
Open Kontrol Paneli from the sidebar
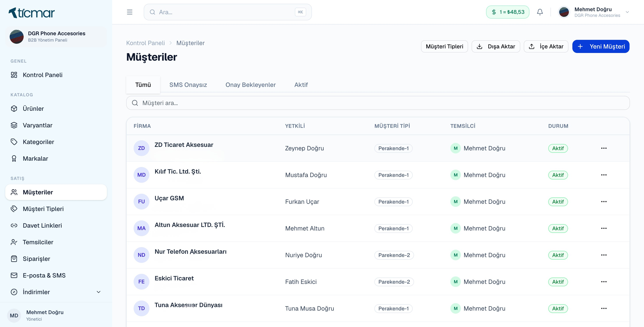tap(56, 75)
